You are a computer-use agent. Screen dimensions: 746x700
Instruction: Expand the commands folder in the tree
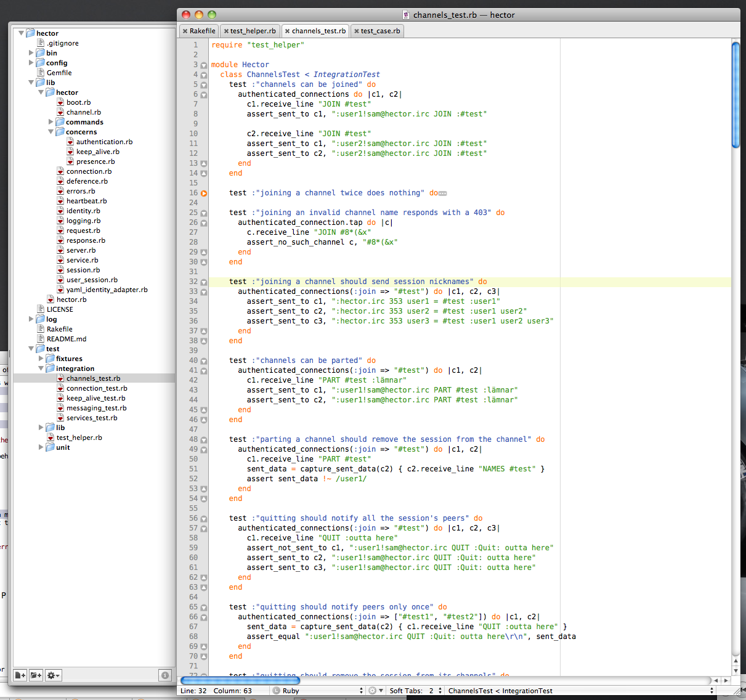(51, 122)
